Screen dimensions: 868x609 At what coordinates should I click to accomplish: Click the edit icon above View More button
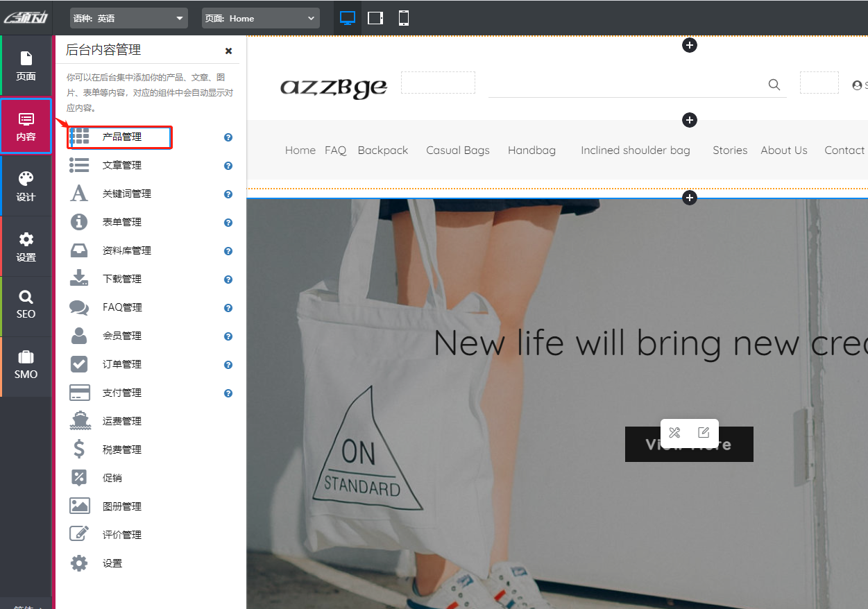[x=704, y=433]
